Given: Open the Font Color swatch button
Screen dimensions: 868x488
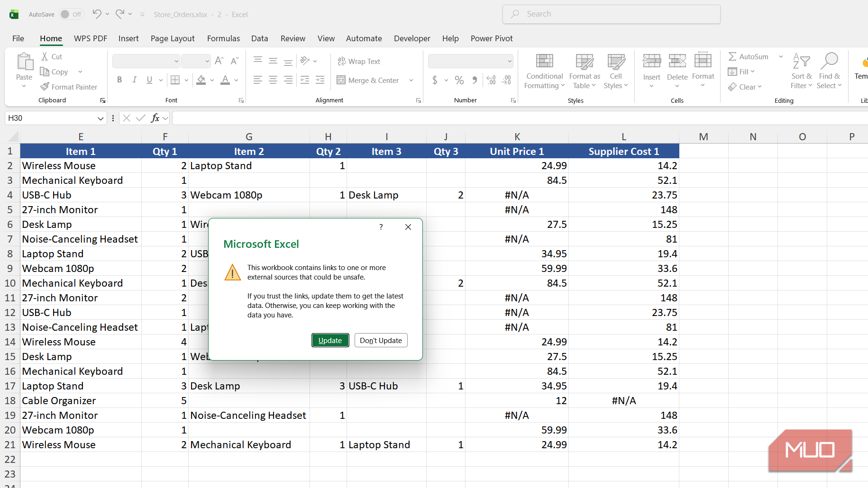Looking at the screenshot, I should click(x=225, y=80).
